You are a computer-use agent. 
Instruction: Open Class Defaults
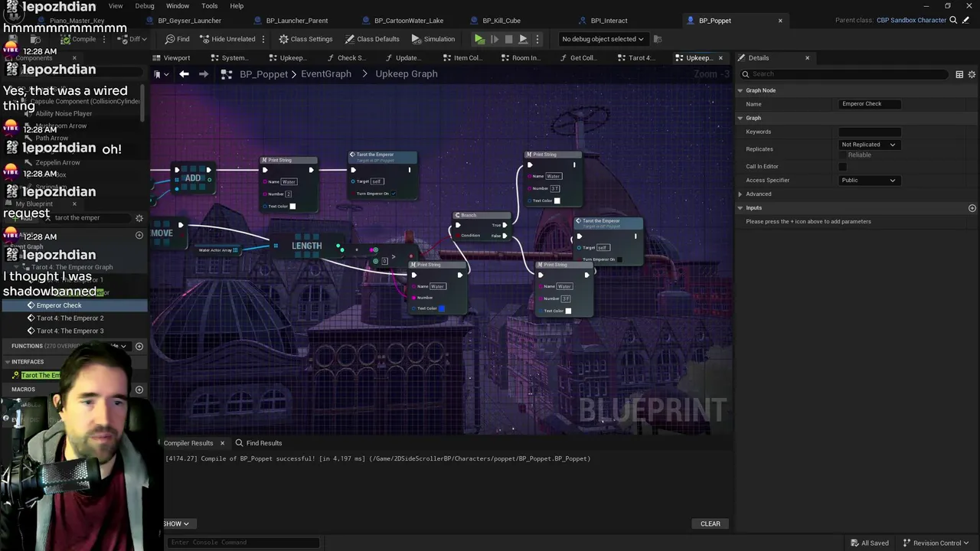pyautogui.click(x=372, y=39)
